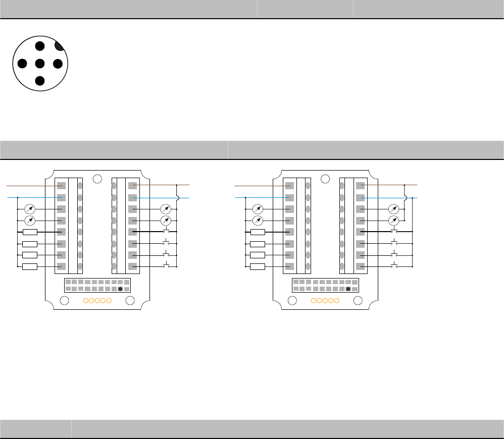Screen dimensions: 504x439
Task: Select the topmost resistor on the left diagram
Action: 30,232
